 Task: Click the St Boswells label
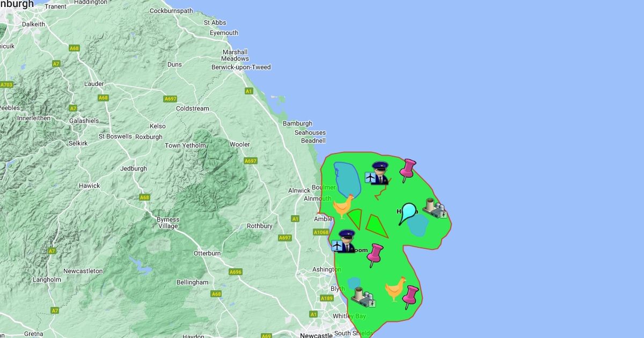[115, 136]
